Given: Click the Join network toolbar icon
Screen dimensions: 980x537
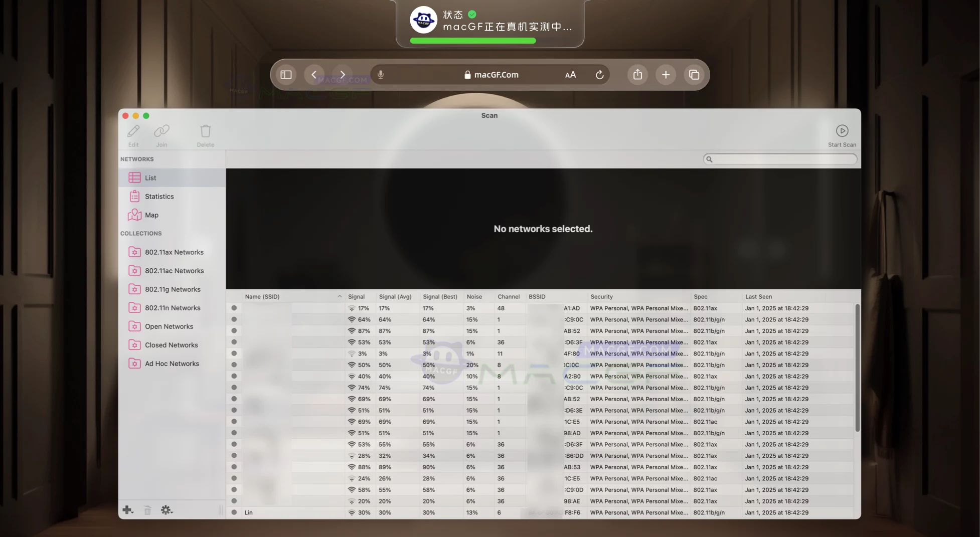Looking at the screenshot, I should click(x=161, y=131).
